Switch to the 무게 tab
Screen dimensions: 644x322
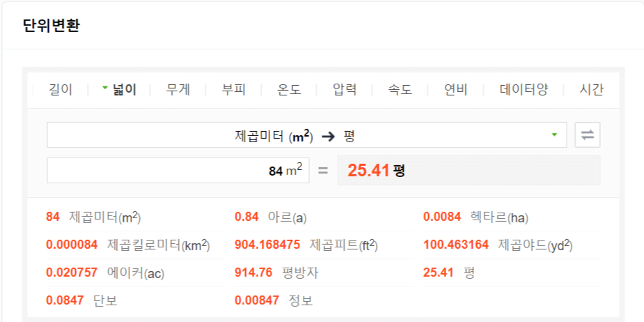[x=178, y=90]
